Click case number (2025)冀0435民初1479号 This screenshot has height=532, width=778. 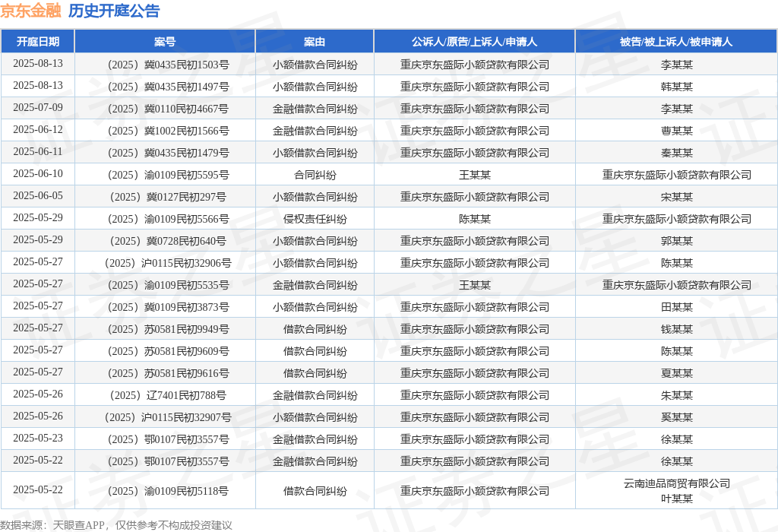pyautogui.click(x=168, y=153)
